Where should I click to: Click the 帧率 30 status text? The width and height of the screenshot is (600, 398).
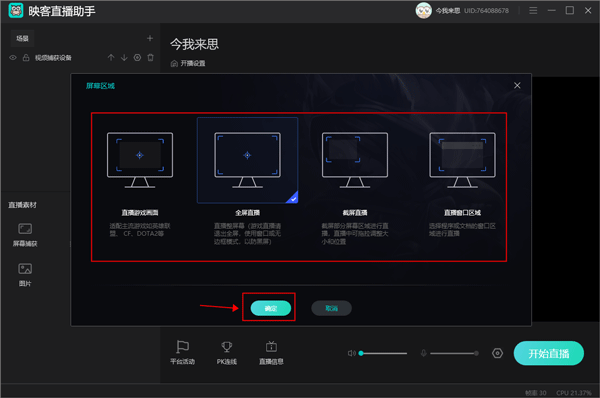point(536,393)
